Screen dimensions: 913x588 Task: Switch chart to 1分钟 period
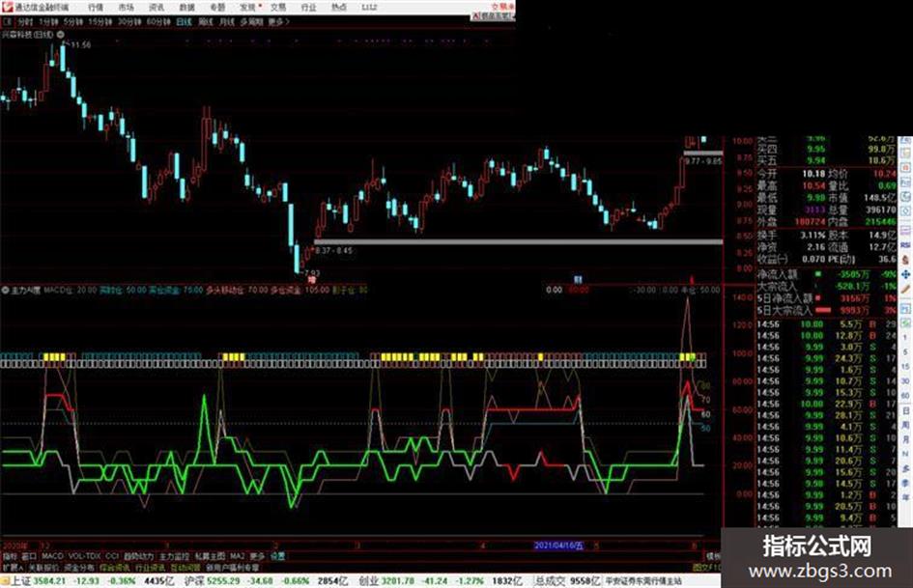[x=48, y=21]
